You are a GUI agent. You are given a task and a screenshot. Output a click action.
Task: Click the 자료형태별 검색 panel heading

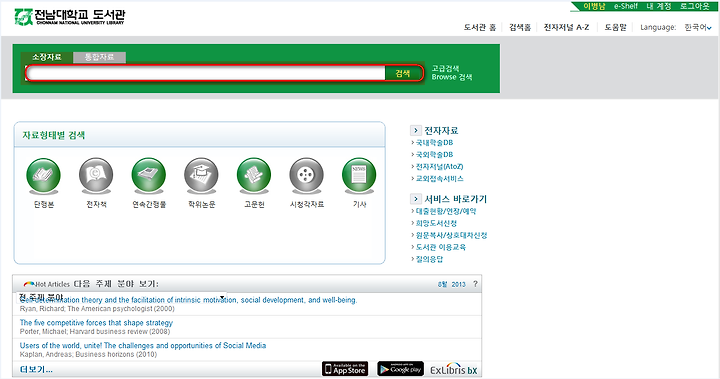(54, 135)
